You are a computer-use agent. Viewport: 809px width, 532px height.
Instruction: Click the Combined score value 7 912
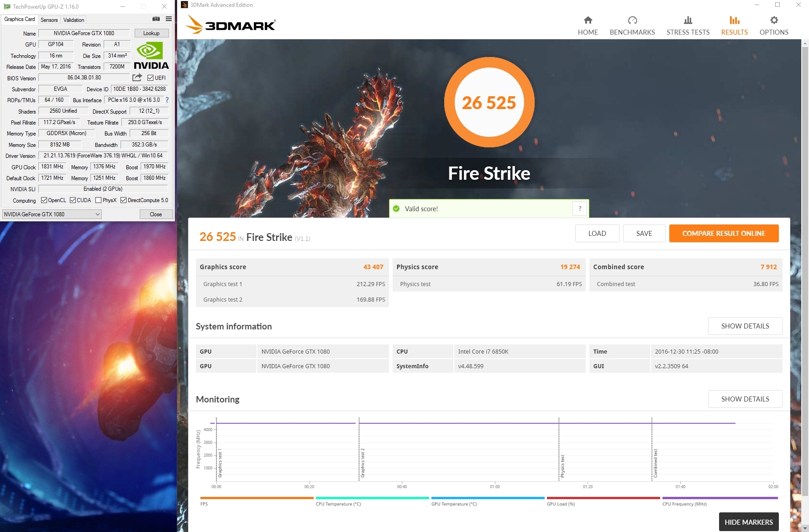pos(769,267)
